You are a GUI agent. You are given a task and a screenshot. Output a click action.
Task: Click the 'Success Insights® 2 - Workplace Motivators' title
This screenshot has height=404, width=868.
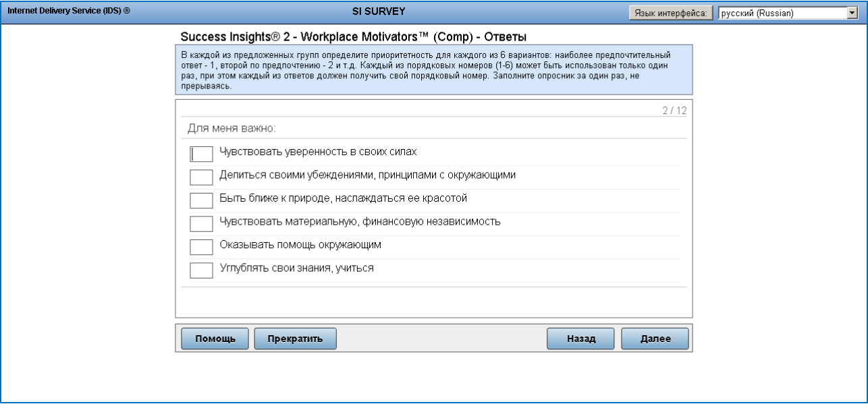pyautogui.click(x=354, y=36)
